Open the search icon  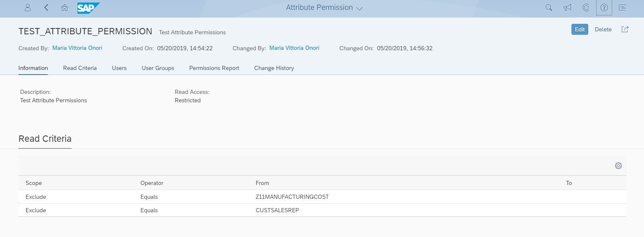click(x=548, y=7)
